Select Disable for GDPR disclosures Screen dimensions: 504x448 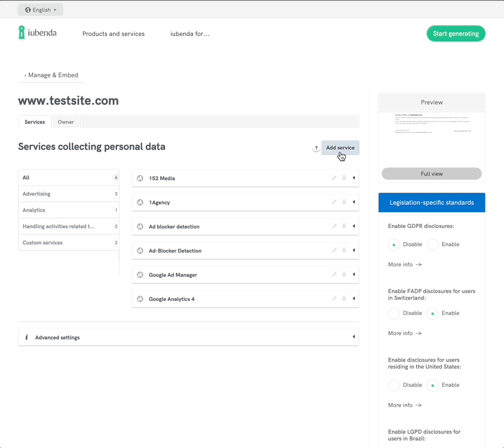(x=393, y=244)
